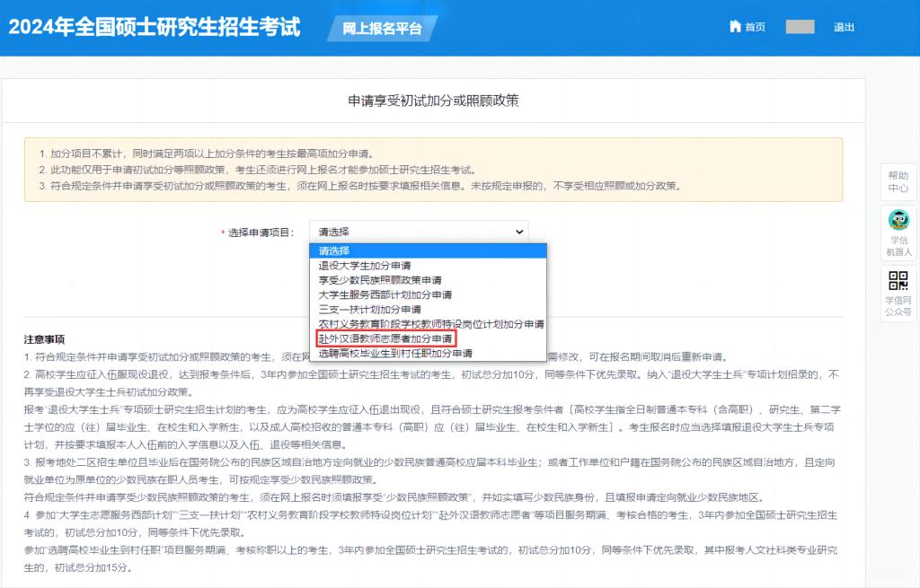Viewport: 920px width, 588px height.
Task: Click the home icon beside 首页
Action: pos(735,27)
